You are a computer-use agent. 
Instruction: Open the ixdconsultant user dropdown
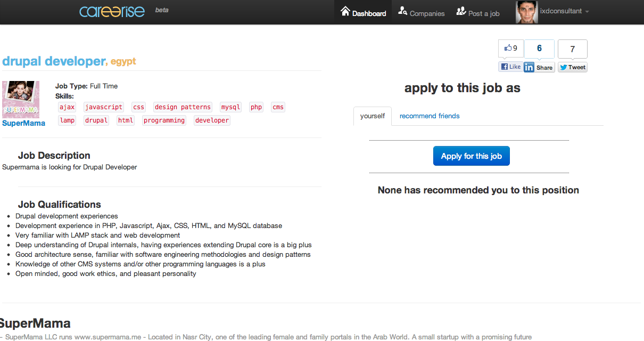pyautogui.click(x=564, y=11)
